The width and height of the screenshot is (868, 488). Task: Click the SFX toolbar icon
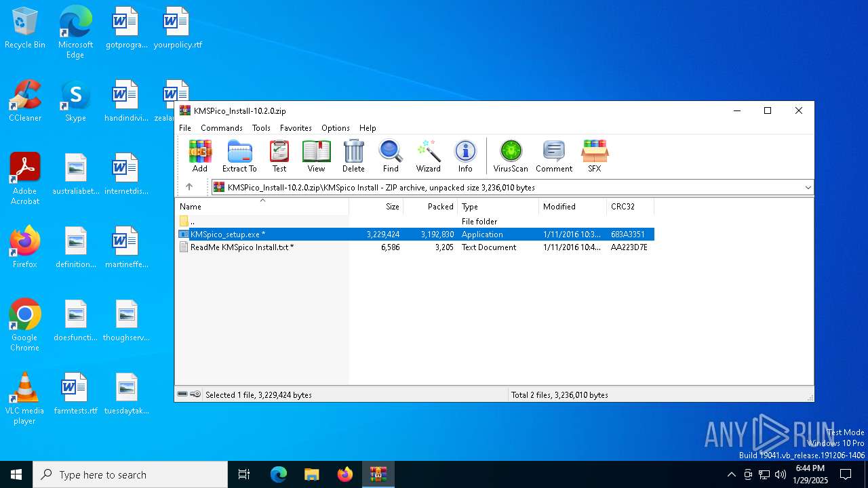(595, 157)
